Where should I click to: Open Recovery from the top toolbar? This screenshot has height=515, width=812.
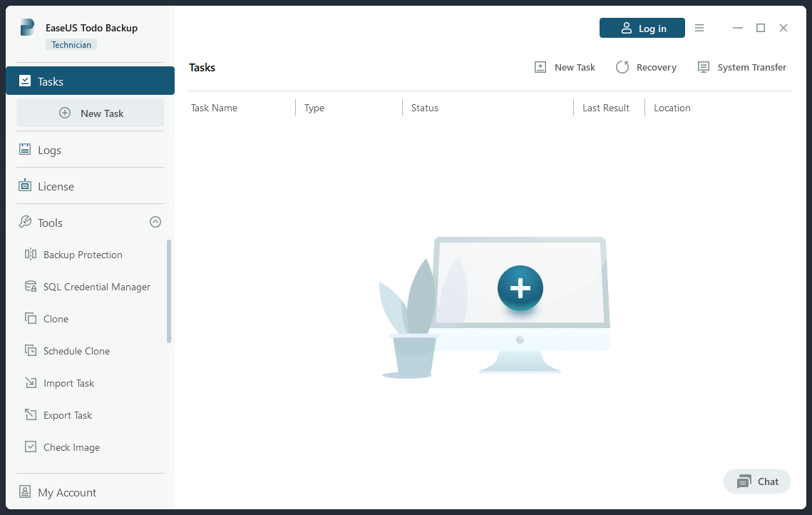click(647, 67)
